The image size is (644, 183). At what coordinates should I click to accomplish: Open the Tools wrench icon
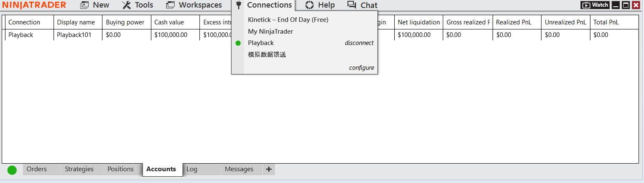(x=127, y=5)
